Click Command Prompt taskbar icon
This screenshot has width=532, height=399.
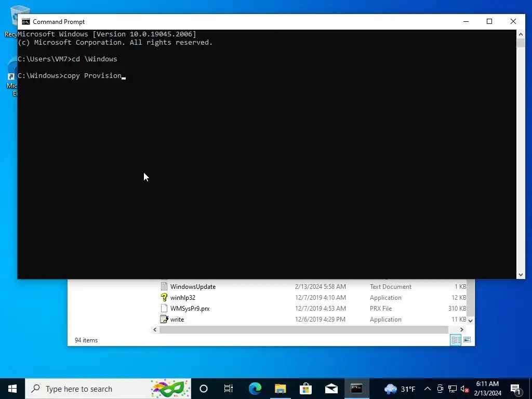click(356, 389)
